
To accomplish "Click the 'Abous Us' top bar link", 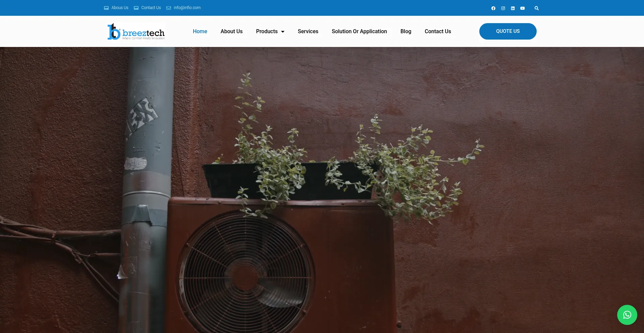I will [116, 8].
